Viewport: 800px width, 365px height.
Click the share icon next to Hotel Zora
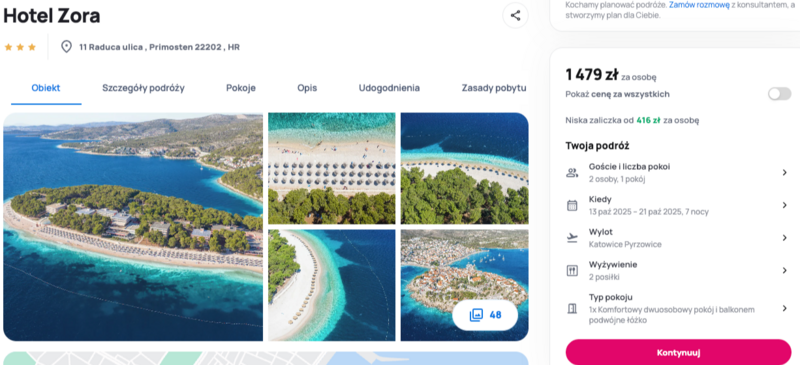click(515, 15)
